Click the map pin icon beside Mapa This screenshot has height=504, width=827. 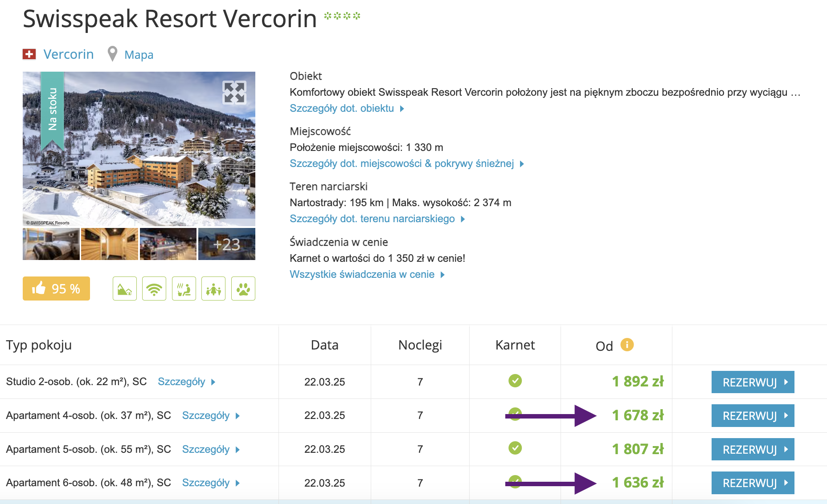click(113, 54)
